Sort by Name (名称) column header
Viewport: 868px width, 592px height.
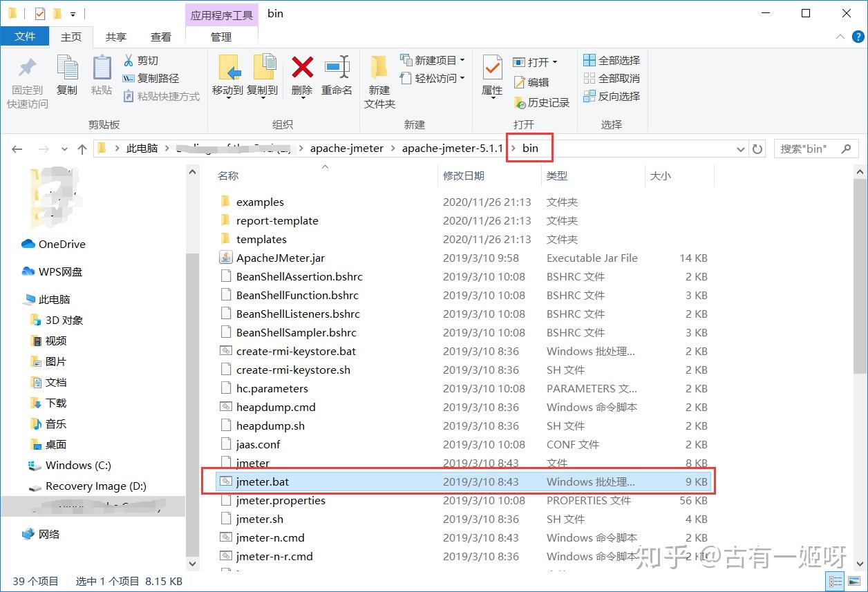228,175
